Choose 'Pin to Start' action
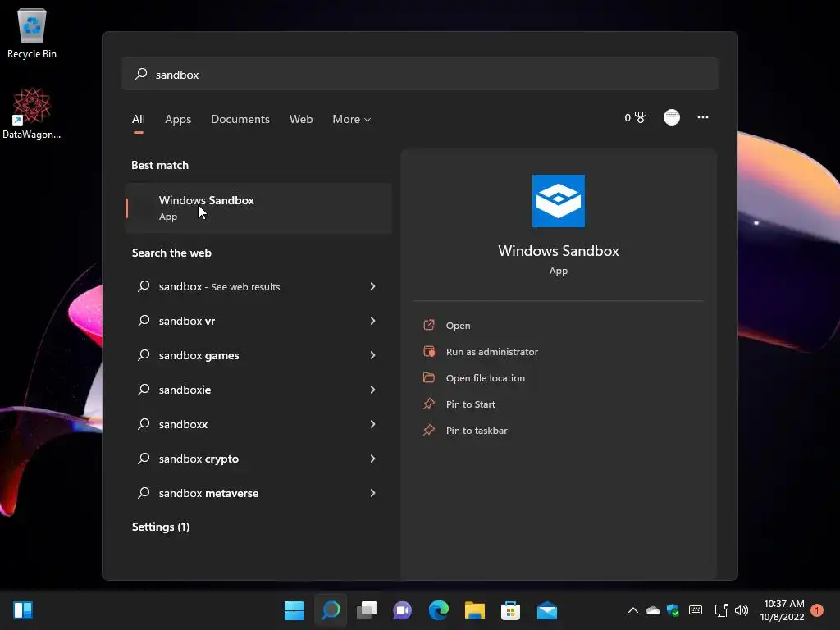Image resolution: width=840 pixels, height=630 pixels. (x=470, y=404)
